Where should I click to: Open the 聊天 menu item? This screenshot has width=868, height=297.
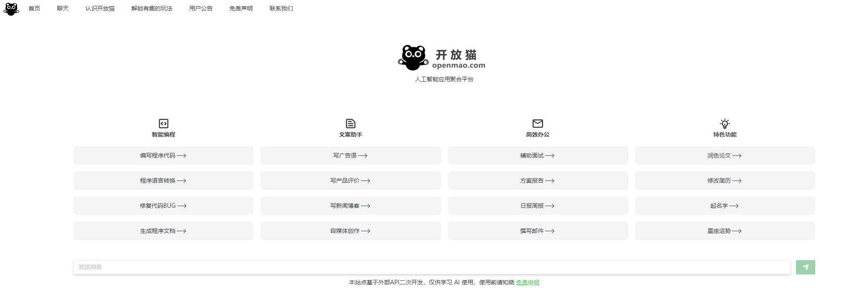coord(63,8)
